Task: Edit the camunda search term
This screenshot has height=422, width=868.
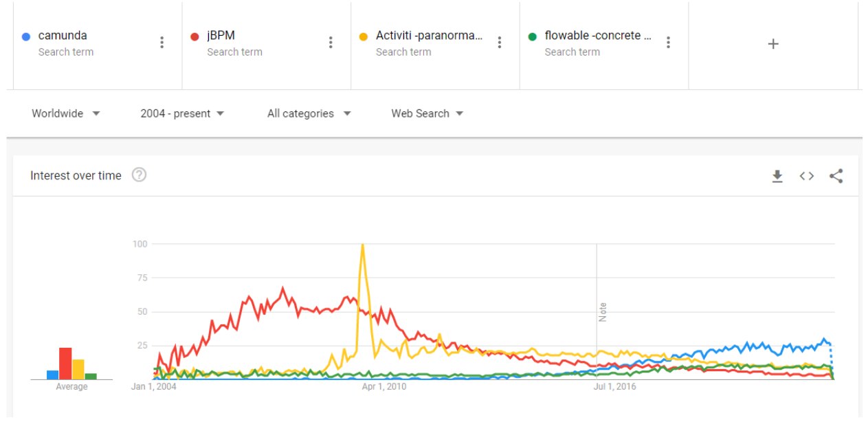Action: tap(63, 36)
